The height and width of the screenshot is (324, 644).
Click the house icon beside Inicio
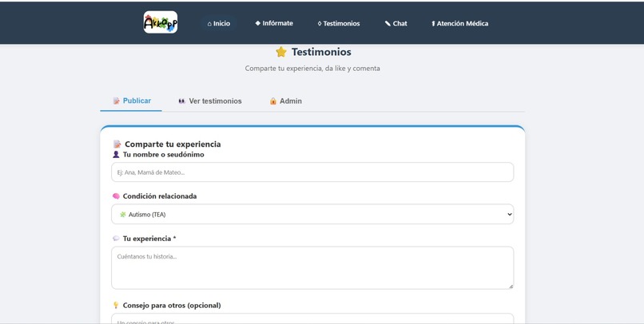tap(209, 24)
